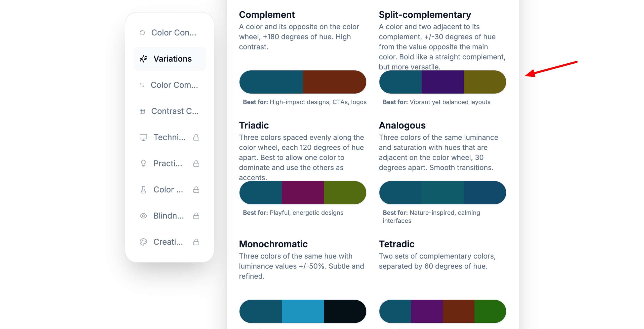Pick the purple swatch in the Split-complementary palette

pos(442,82)
